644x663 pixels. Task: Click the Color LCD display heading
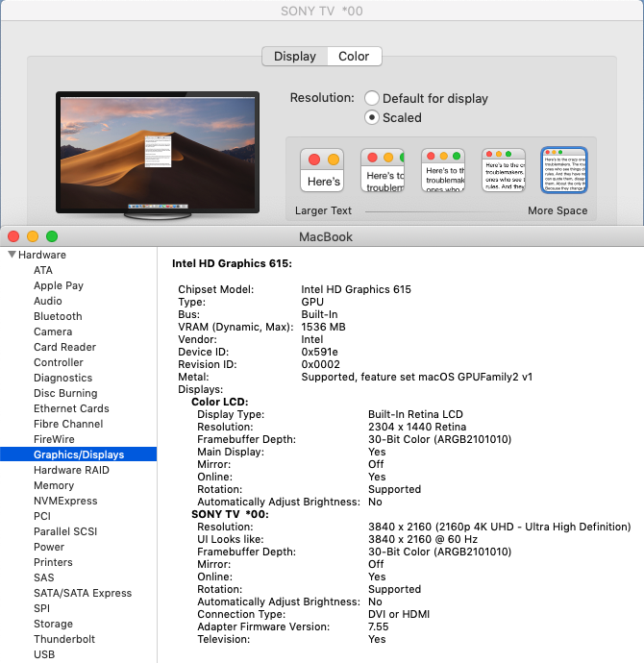click(x=220, y=402)
